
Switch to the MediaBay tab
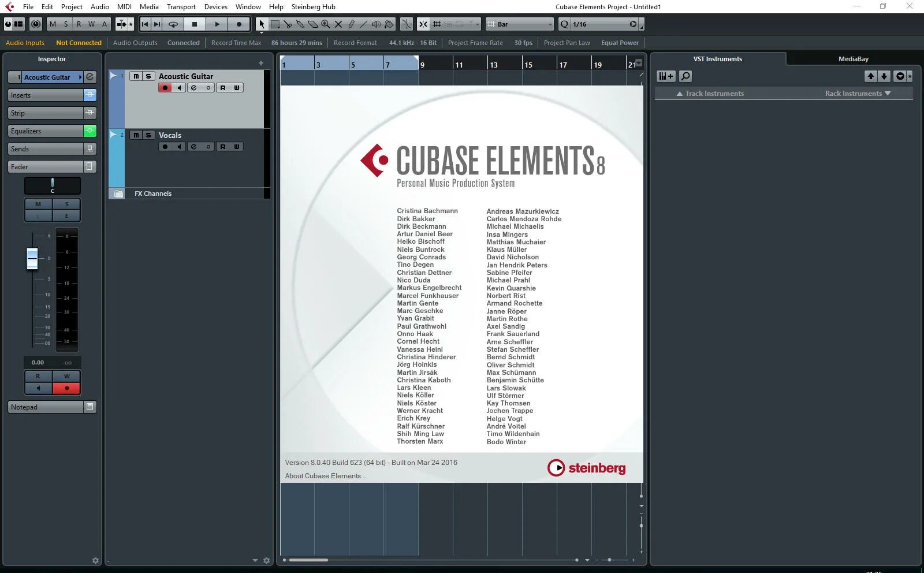853,59
